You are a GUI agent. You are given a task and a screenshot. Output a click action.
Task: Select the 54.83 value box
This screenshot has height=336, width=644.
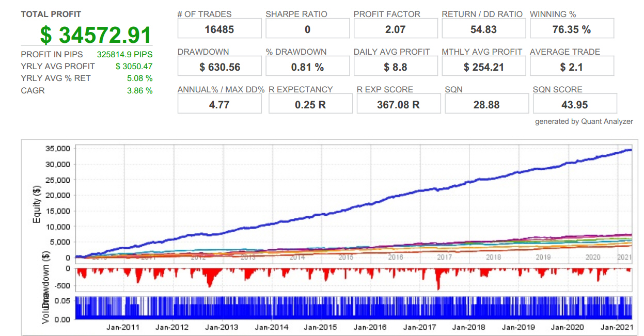(x=484, y=29)
